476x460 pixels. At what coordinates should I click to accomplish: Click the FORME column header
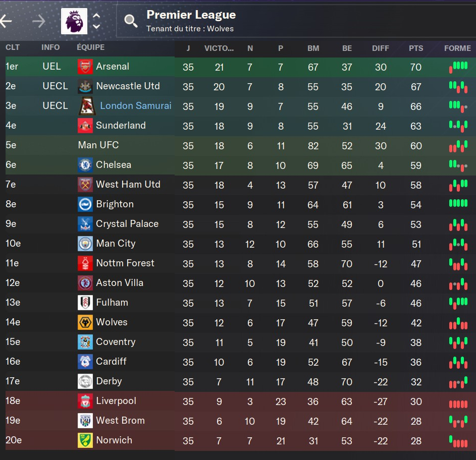[x=457, y=48]
